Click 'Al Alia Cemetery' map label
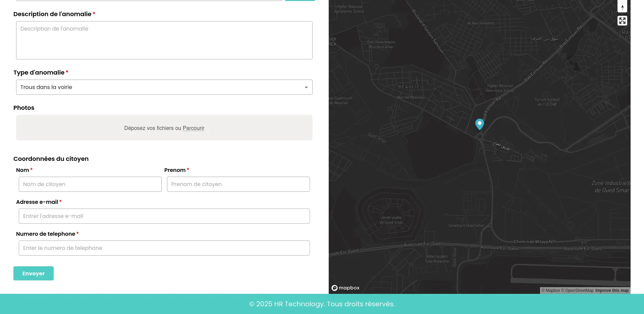The width and height of the screenshot is (644, 314). click(x=481, y=23)
